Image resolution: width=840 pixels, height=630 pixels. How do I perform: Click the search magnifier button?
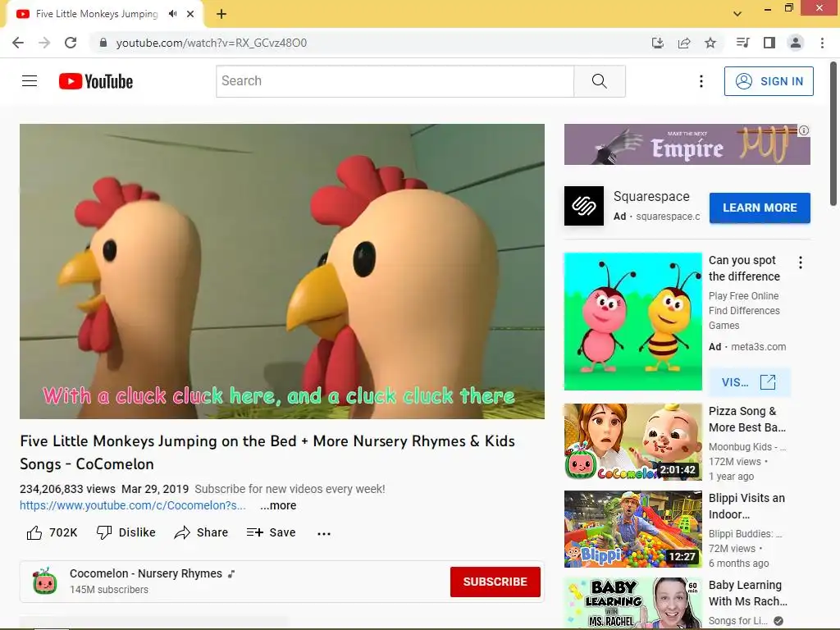(600, 81)
